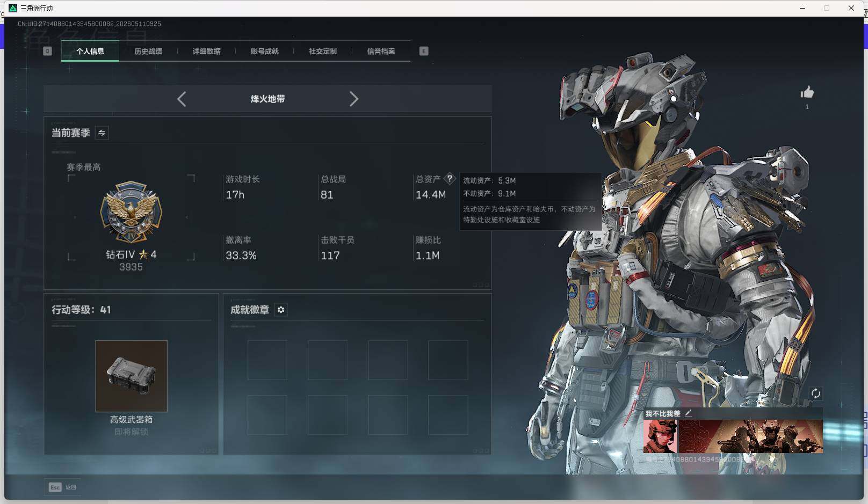The height and width of the screenshot is (504, 868).
Task: Click the 赚损比 value 1.1M
Action: click(428, 255)
